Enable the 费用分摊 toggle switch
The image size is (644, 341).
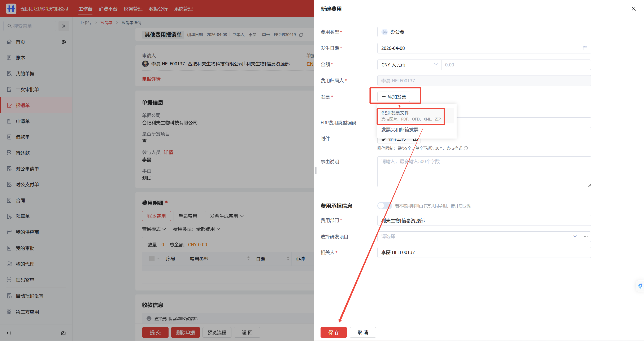coord(384,206)
